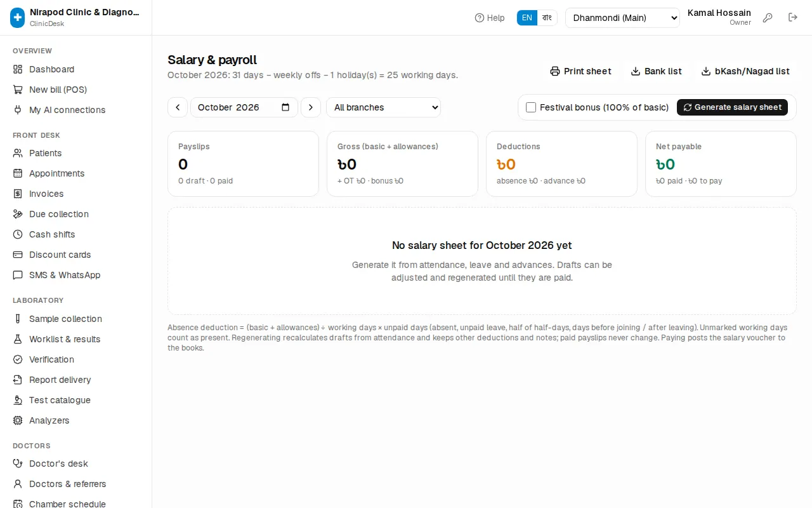Open Due collection page

tap(76, 214)
